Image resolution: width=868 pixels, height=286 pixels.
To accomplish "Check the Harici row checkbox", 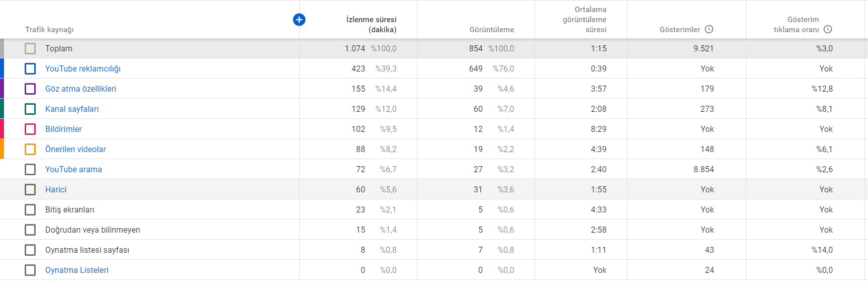I will coord(30,189).
